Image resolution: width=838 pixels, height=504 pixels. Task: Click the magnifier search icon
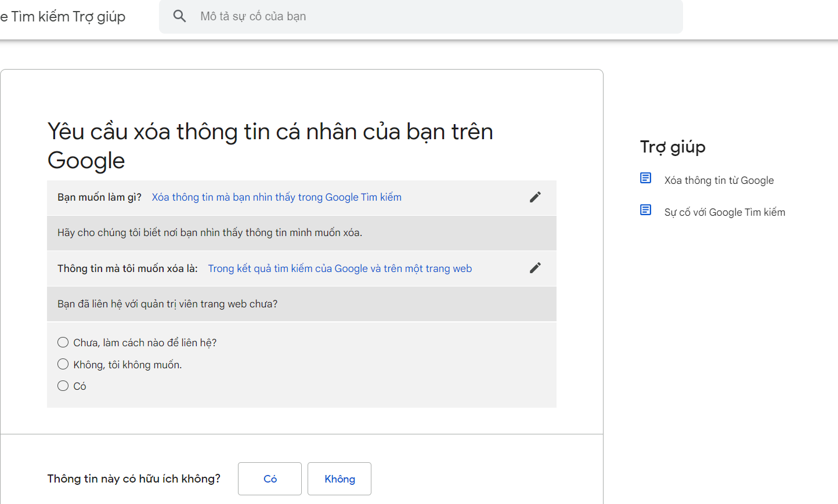[x=179, y=16]
